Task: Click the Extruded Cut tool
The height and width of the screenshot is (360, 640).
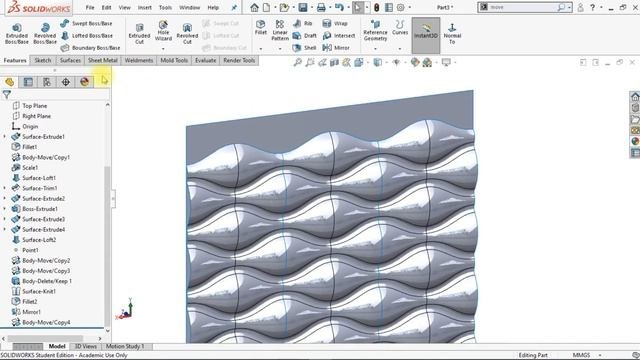Action: tap(139, 33)
